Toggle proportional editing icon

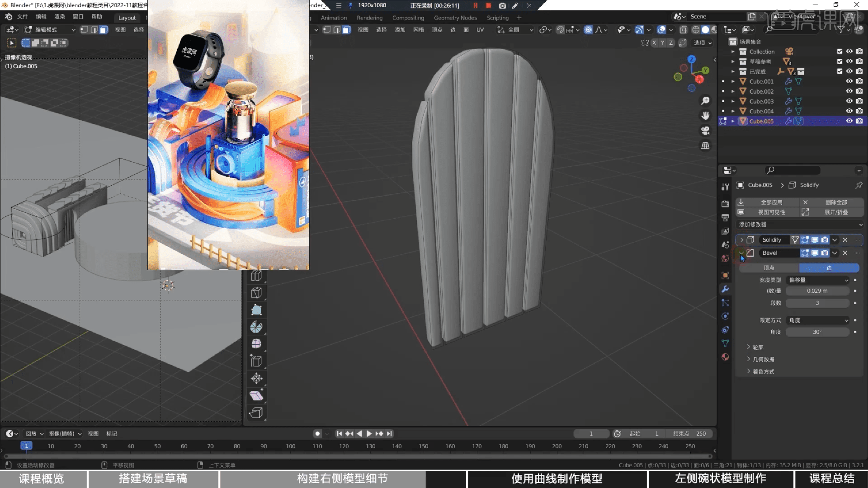point(588,30)
